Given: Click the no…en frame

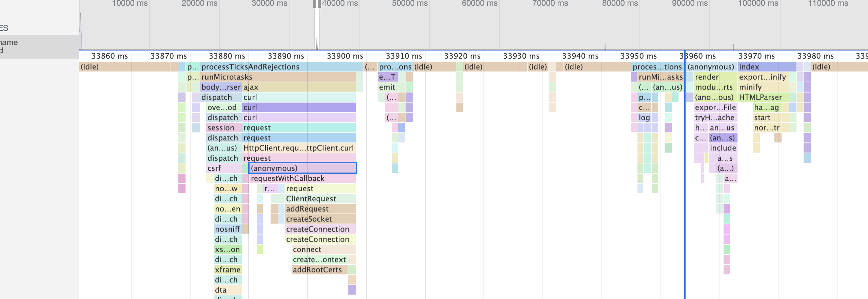Looking at the screenshot, I should (228, 209).
